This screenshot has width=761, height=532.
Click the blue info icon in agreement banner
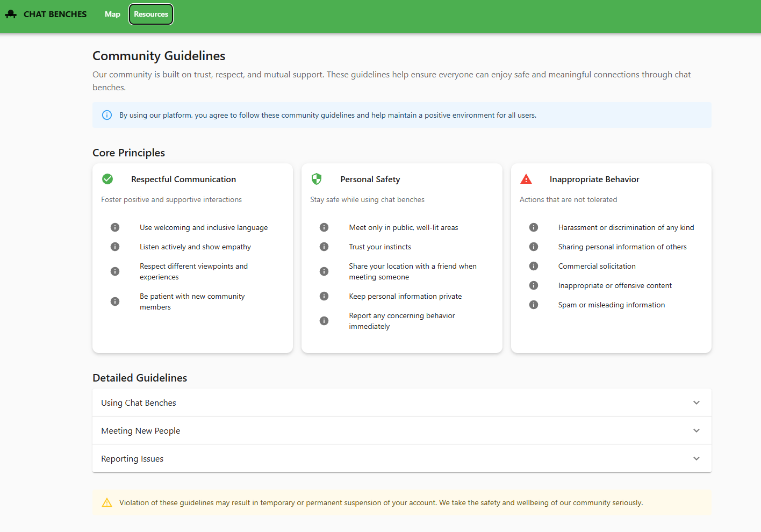(107, 115)
